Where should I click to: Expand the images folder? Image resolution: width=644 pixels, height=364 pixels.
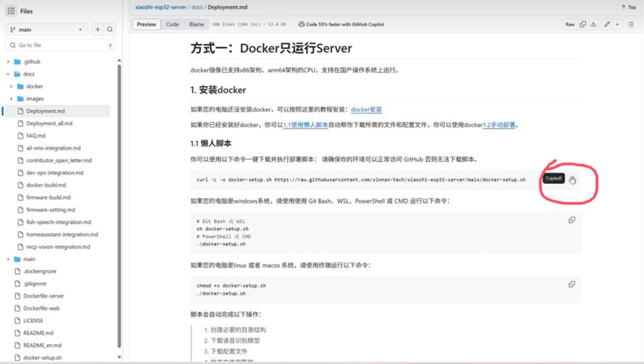(11, 99)
